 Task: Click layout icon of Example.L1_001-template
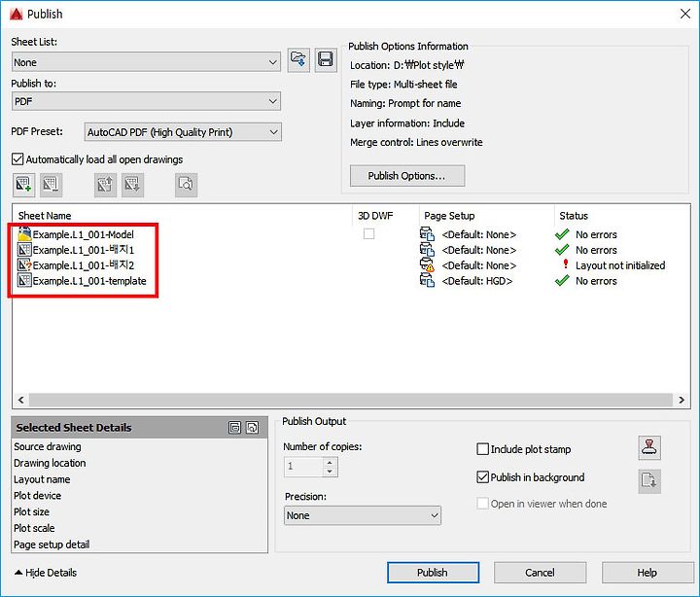[24, 280]
